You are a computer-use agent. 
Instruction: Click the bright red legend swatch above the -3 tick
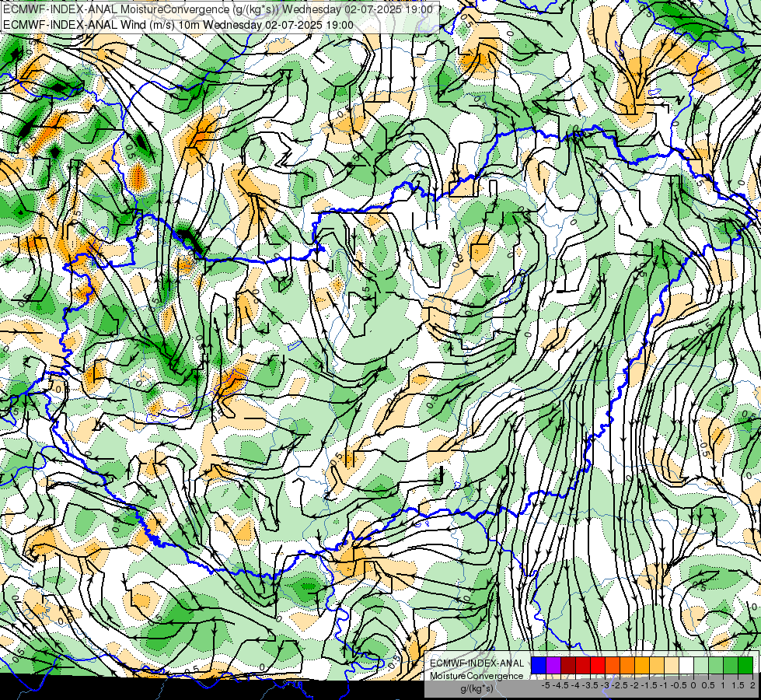point(598,665)
